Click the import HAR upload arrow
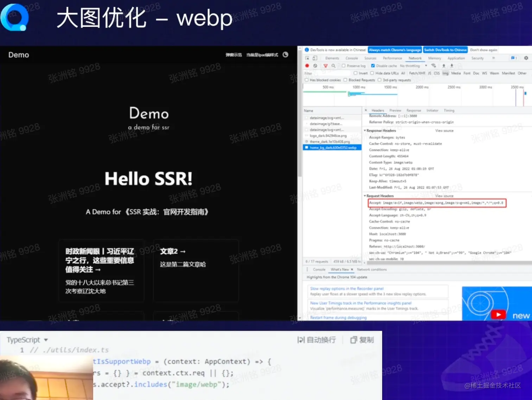 tap(444, 66)
